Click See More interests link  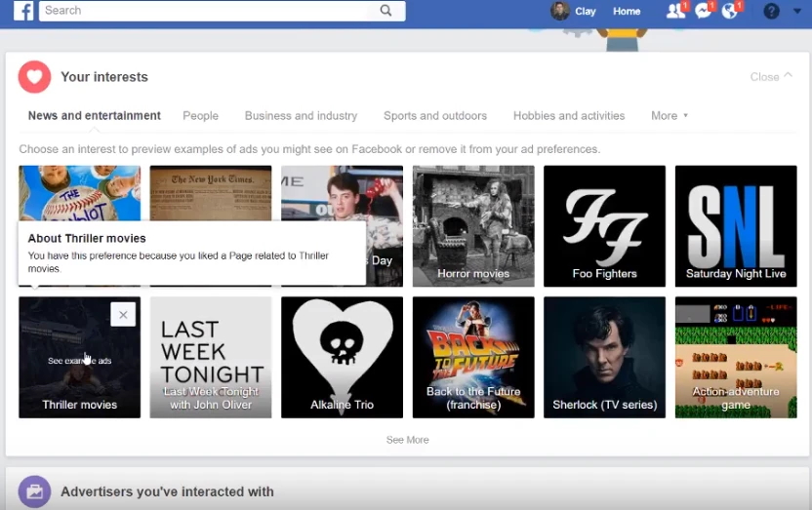[x=408, y=440]
